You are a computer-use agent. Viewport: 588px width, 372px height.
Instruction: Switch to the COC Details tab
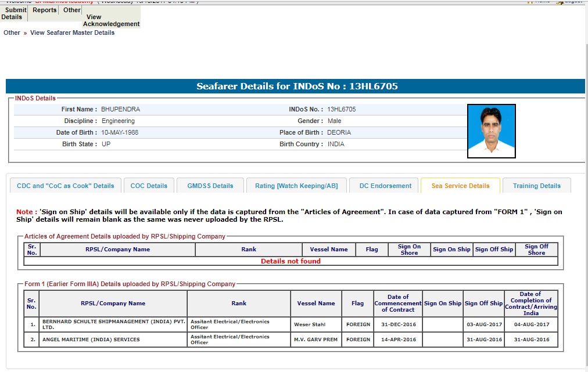click(x=149, y=186)
